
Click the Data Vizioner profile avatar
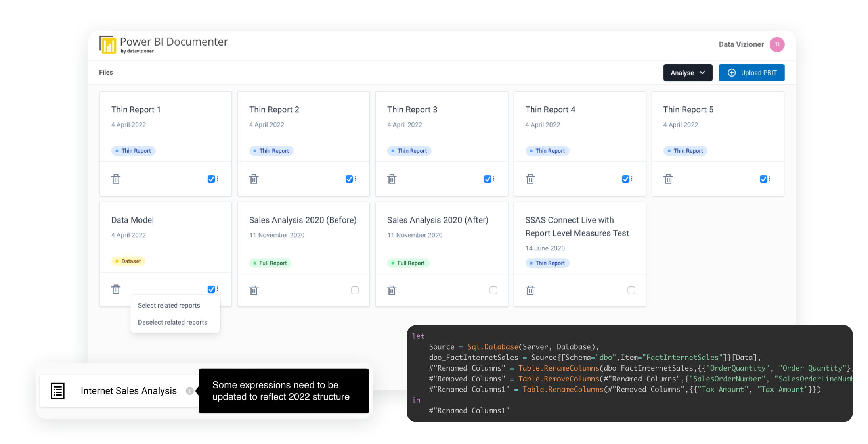(777, 44)
